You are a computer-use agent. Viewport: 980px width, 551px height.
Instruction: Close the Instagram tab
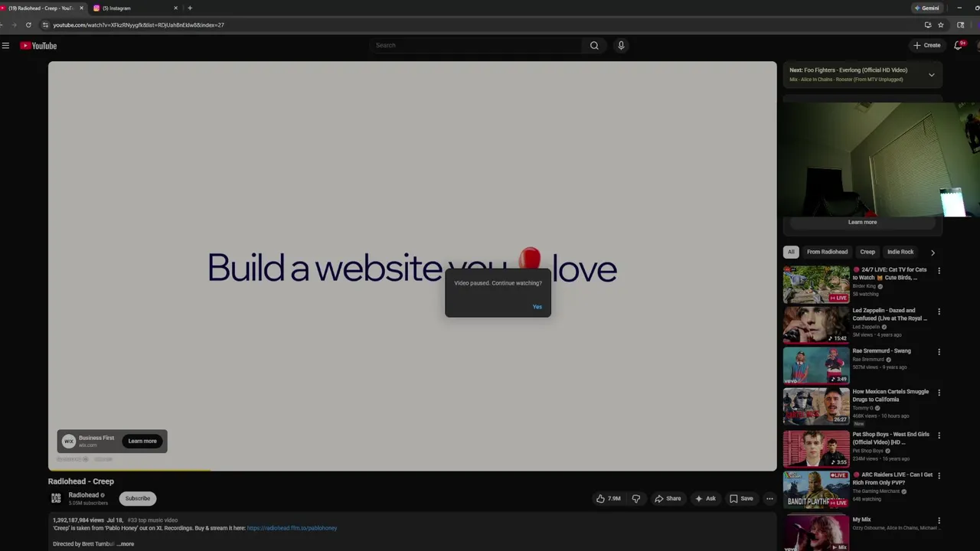click(x=175, y=8)
